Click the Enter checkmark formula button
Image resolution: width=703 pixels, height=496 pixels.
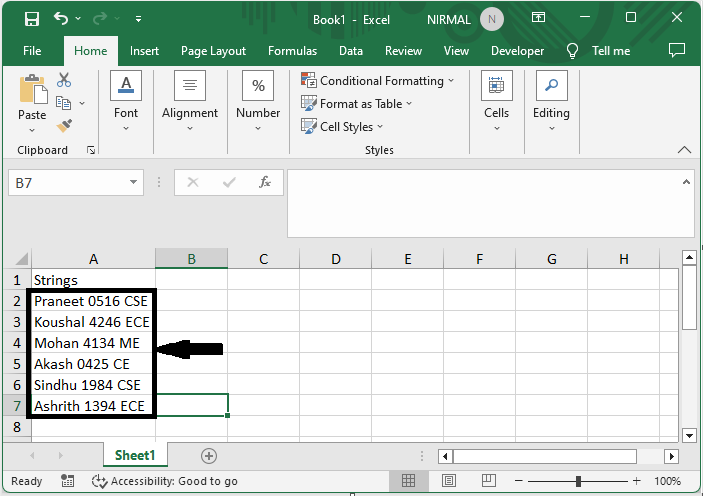click(229, 182)
